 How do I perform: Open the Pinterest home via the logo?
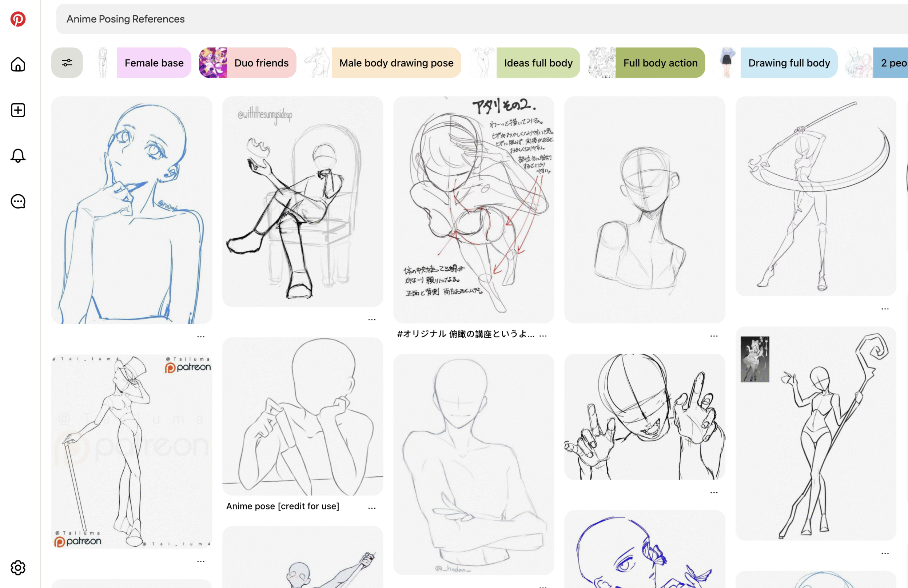18,19
